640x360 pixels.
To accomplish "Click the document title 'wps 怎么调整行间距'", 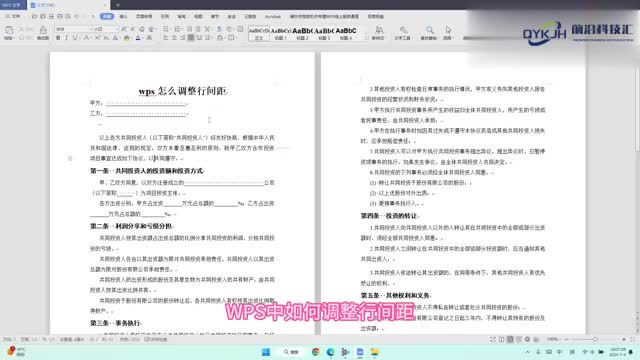I will (183, 91).
